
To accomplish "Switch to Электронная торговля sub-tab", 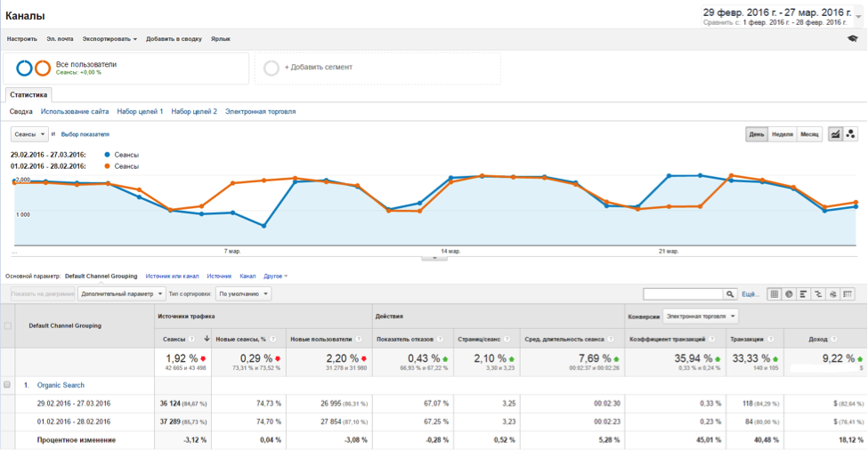I will click(260, 111).
